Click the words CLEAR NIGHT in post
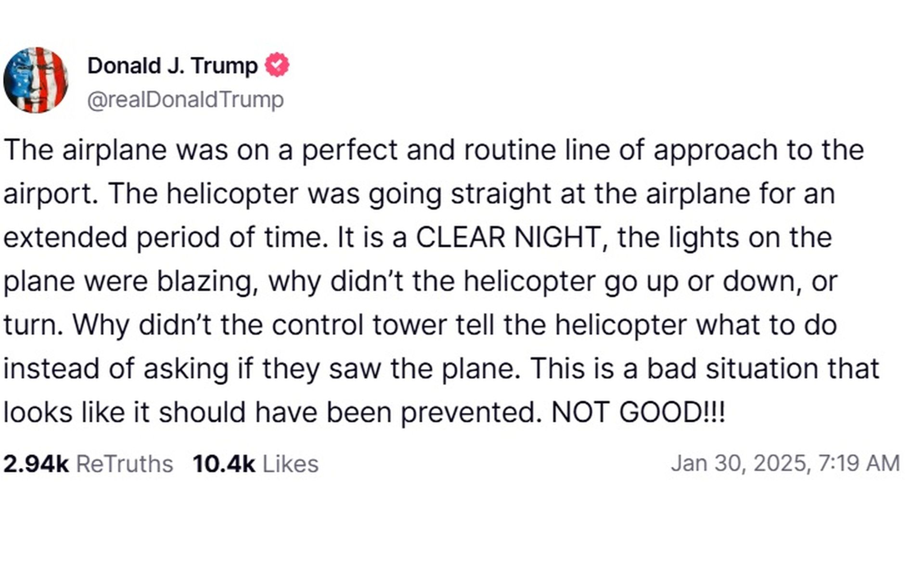The height and width of the screenshot is (588, 924). tap(508, 237)
